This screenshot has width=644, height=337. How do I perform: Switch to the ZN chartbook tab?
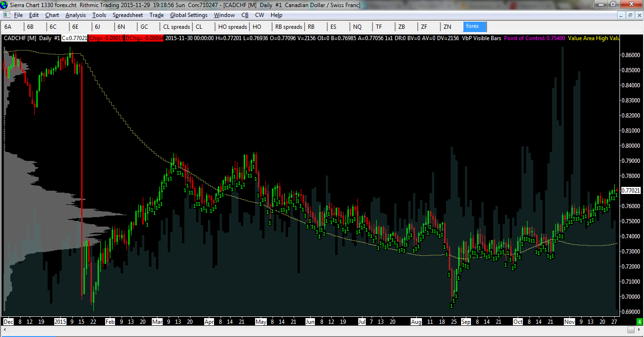[452, 27]
